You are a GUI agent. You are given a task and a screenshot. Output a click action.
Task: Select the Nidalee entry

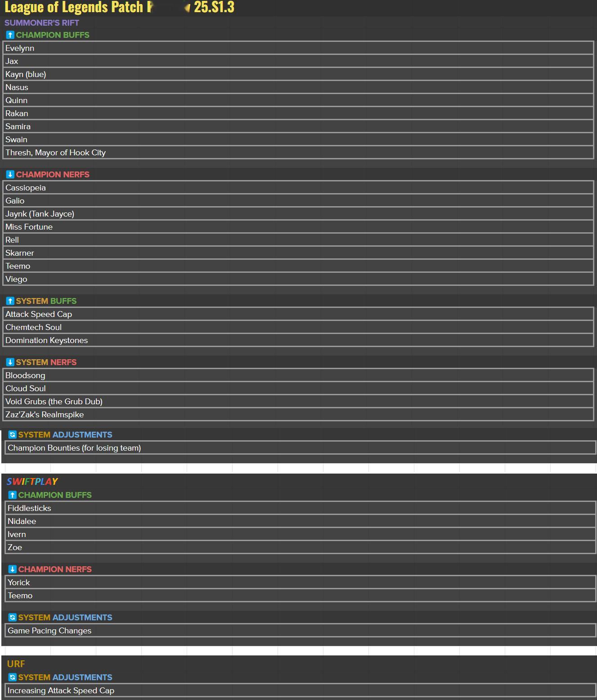point(301,521)
